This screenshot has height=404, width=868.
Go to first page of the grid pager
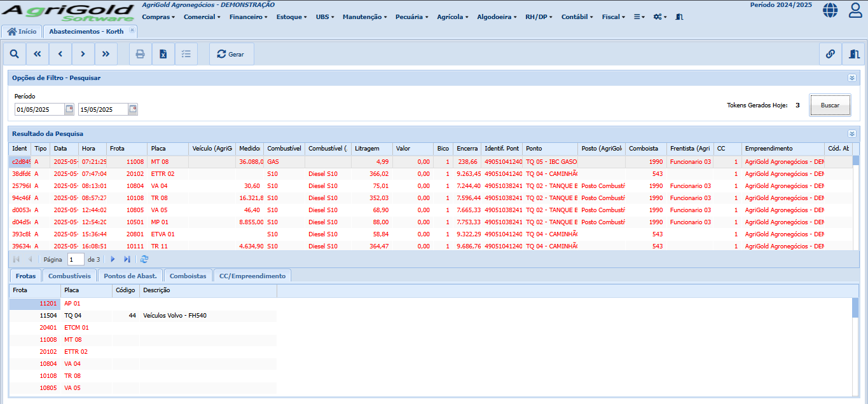click(17, 259)
